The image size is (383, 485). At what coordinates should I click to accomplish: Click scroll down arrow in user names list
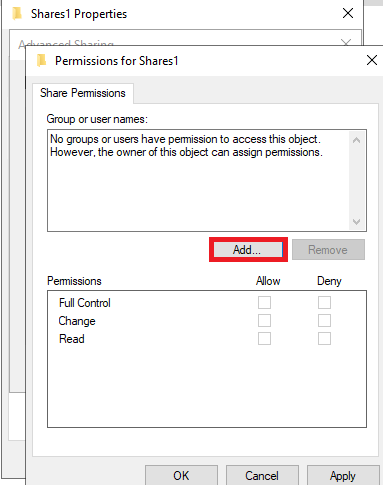coord(356,222)
